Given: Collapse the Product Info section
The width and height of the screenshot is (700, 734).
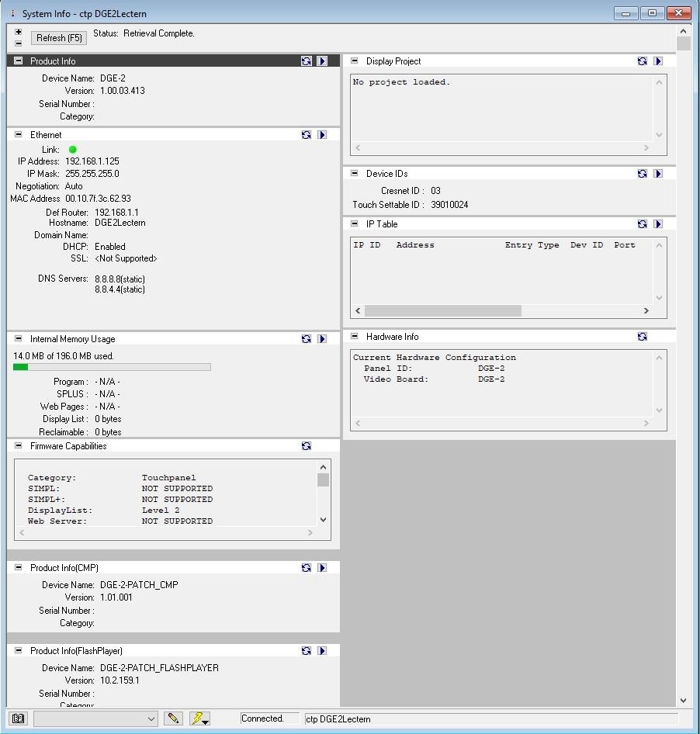Looking at the screenshot, I should pos(19,61).
